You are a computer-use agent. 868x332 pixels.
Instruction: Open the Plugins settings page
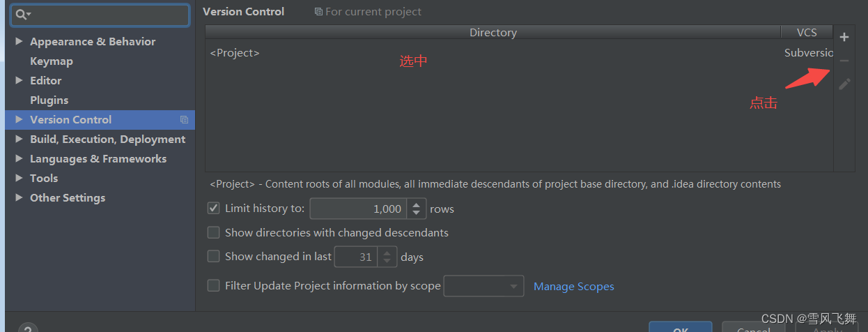pos(49,100)
